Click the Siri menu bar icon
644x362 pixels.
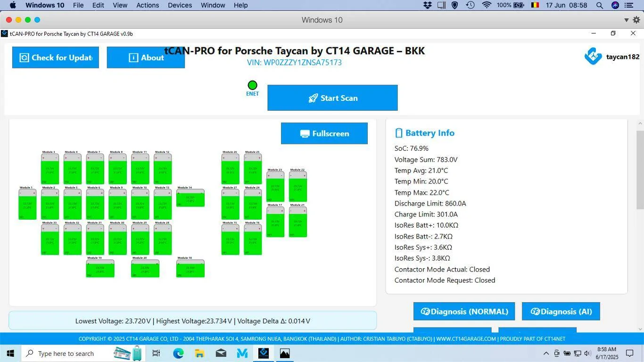(x=615, y=5)
